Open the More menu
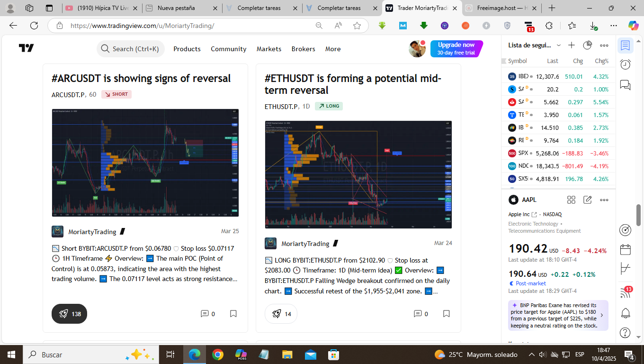 [333, 49]
